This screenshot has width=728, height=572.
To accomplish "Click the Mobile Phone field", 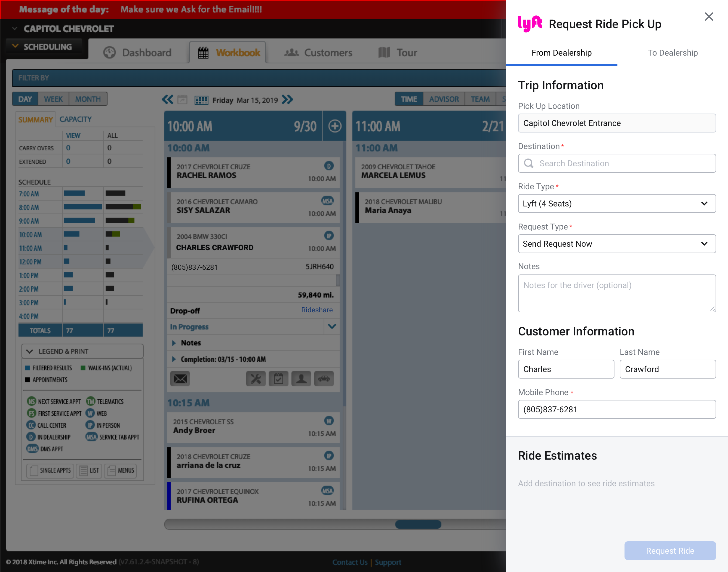I will (x=617, y=409).
